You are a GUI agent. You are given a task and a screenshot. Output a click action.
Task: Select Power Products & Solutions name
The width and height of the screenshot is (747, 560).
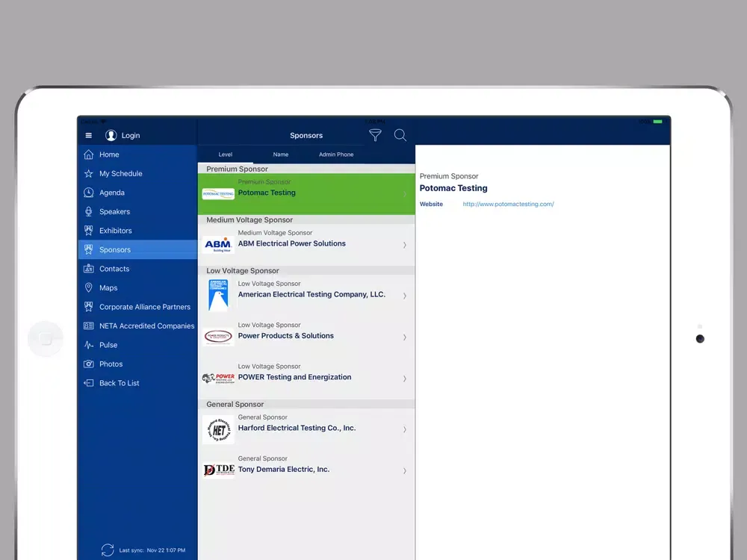click(286, 336)
